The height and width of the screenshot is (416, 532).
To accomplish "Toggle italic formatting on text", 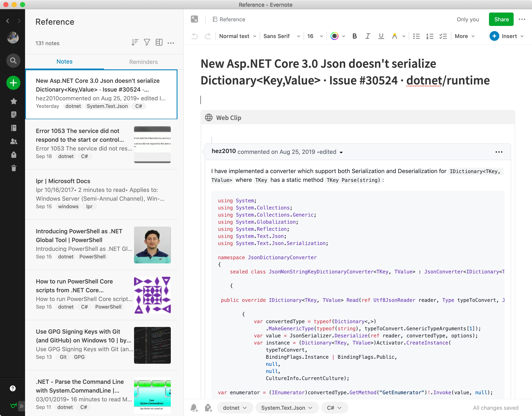I will [x=368, y=36].
